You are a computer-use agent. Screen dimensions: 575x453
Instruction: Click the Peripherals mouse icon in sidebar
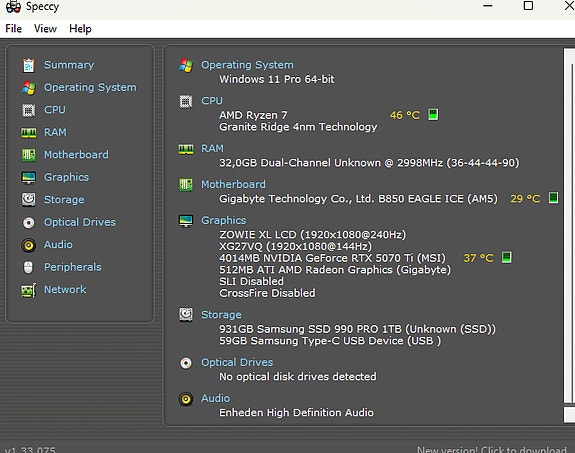pyautogui.click(x=28, y=267)
